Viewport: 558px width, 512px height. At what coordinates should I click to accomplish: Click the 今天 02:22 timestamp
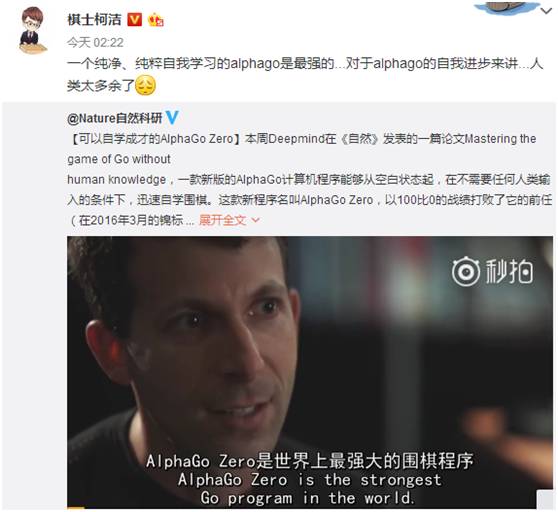point(95,43)
